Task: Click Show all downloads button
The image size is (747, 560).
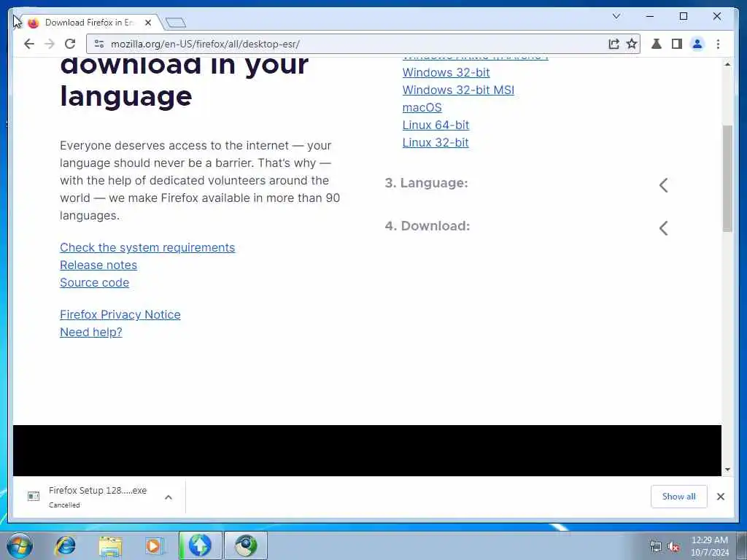Action: click(679, 497)
